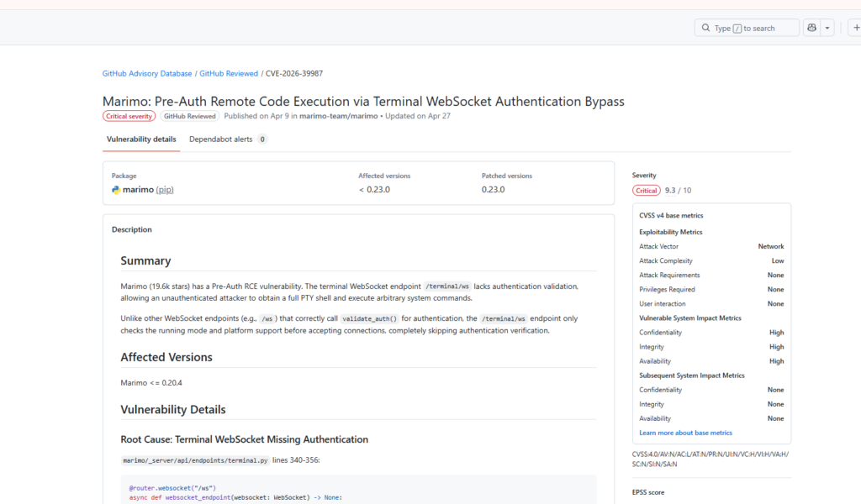Click the page title about Marimo Pre-Auth RCE
This screenshot has height=504, width=861.
point(363,102)
